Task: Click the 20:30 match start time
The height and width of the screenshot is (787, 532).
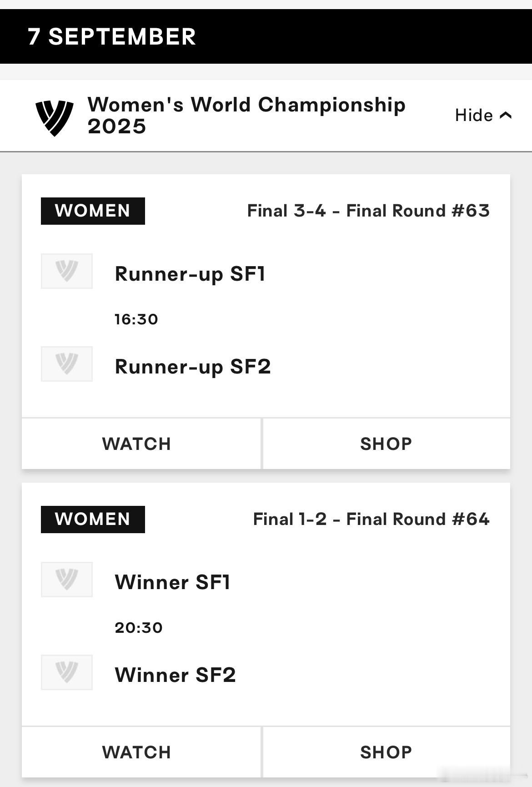Action: 139,628
